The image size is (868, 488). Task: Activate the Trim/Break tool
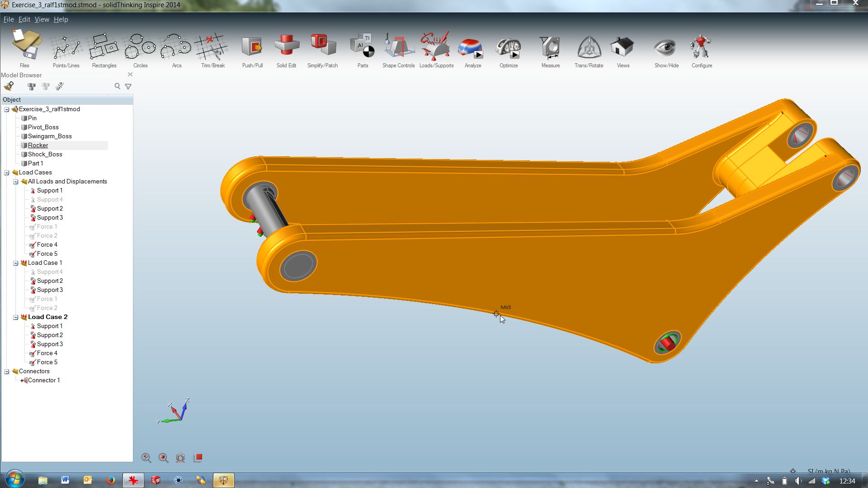(x=212, y=46)
